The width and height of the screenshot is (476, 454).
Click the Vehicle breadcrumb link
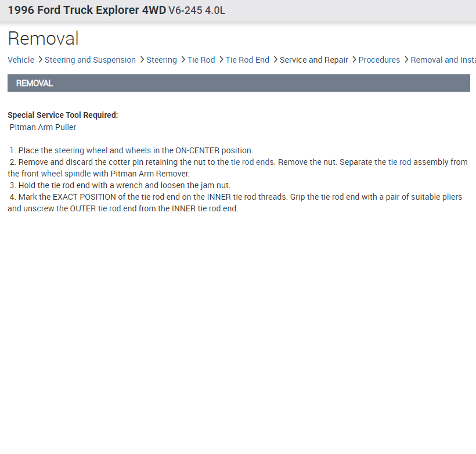(x=21, y=60)
